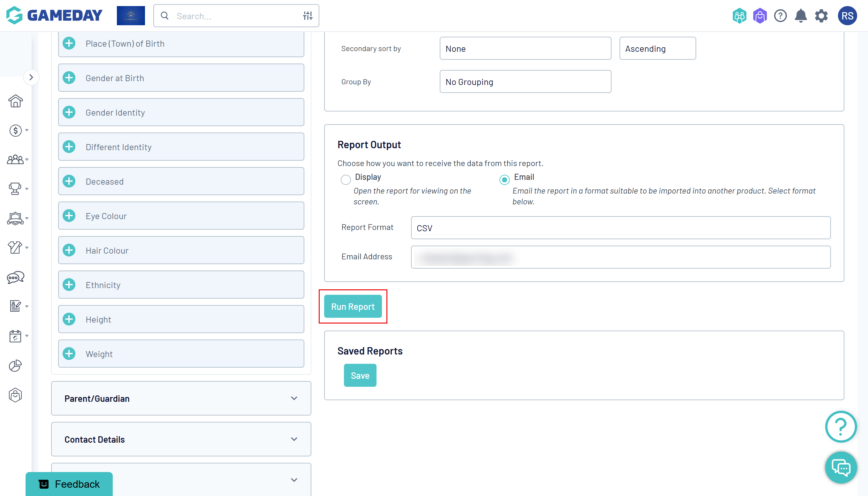The width and height of the screenshot is (868, 496).
Task: Open the RS user profile menu
Action: coord(847,16)
